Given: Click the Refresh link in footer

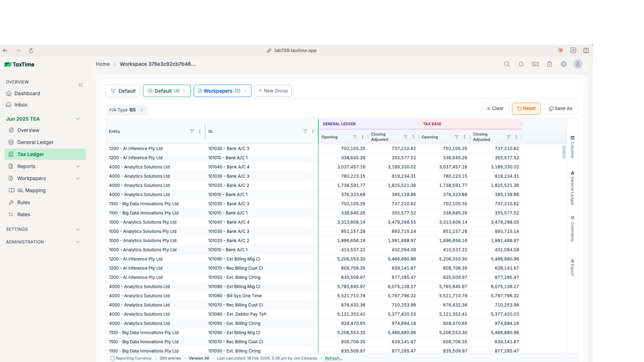Looking at the screenshot, I should point(333,358).
